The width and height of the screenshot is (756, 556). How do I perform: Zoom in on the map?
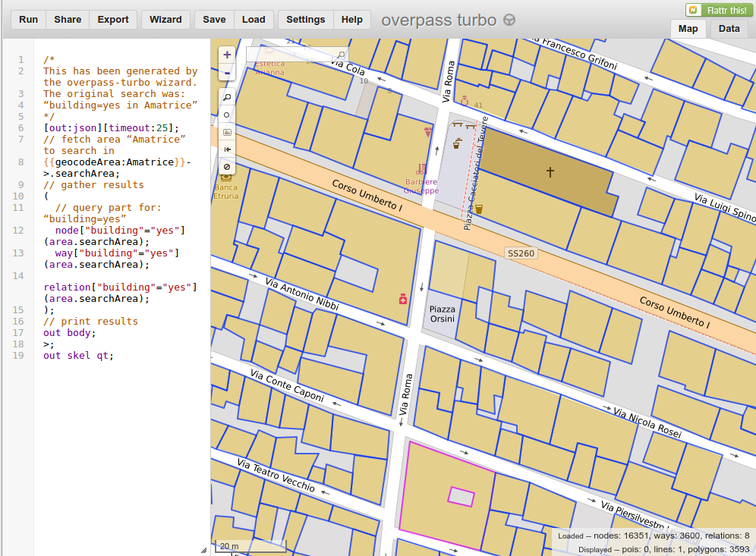227,55
